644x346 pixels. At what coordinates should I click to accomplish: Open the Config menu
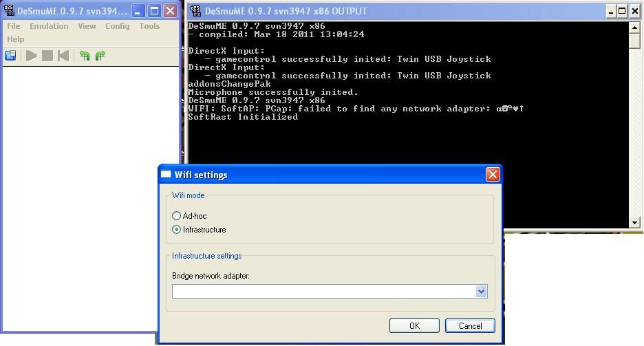point(117,26)
